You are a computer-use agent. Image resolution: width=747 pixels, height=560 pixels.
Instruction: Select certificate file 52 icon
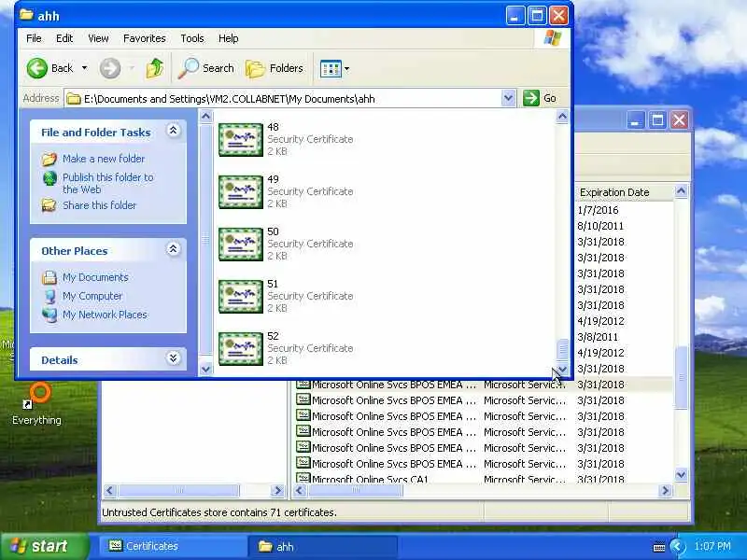(x=241, y=348)
